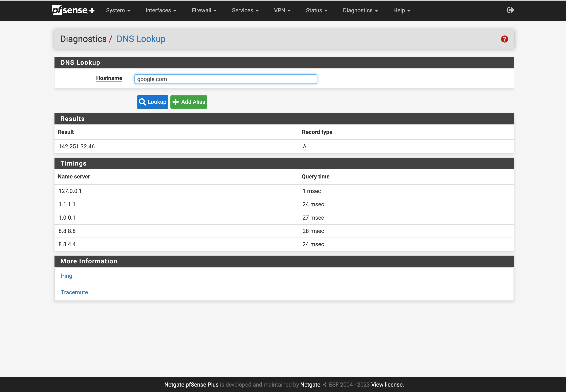Open the Firewall dropdown menu

point(204,10)
